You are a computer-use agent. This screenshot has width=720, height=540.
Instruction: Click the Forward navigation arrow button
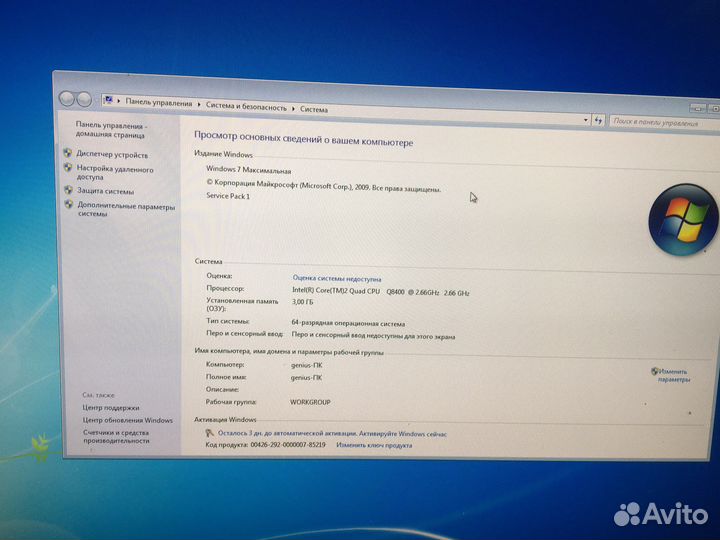tap(85, 99)
